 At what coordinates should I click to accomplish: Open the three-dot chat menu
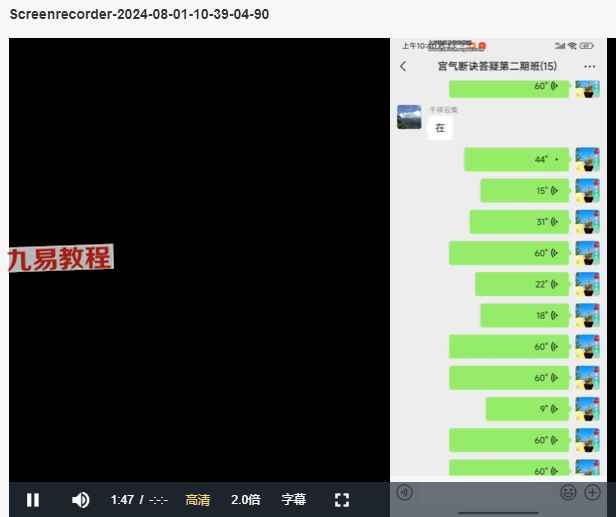coord(589,66)
